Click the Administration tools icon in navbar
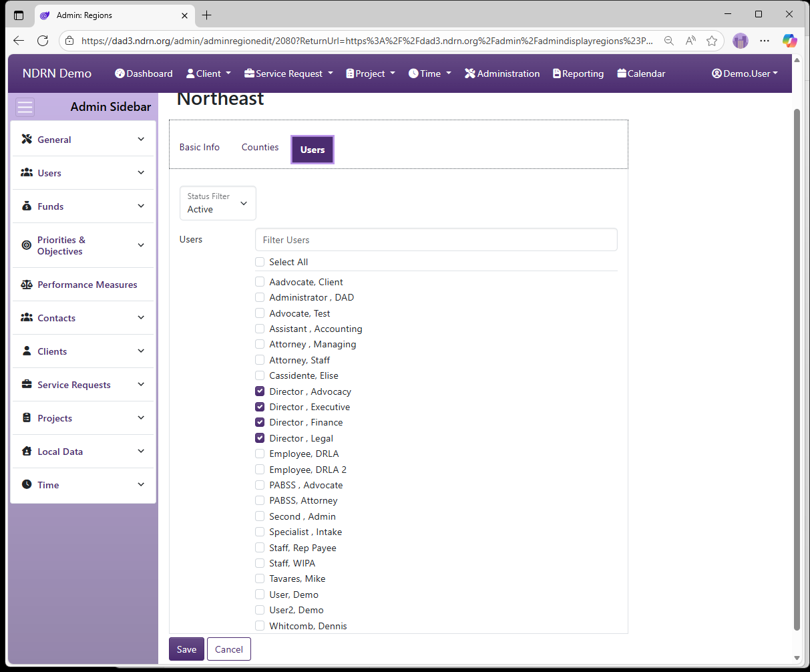This screenshot has width=810, height=672. (x=470, y=73)
